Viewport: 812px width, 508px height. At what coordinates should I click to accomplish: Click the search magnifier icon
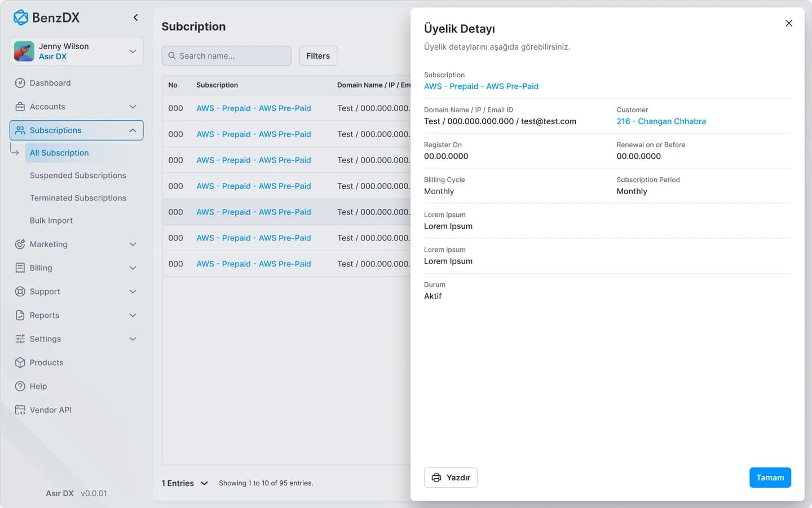click(x=172, y=56)
